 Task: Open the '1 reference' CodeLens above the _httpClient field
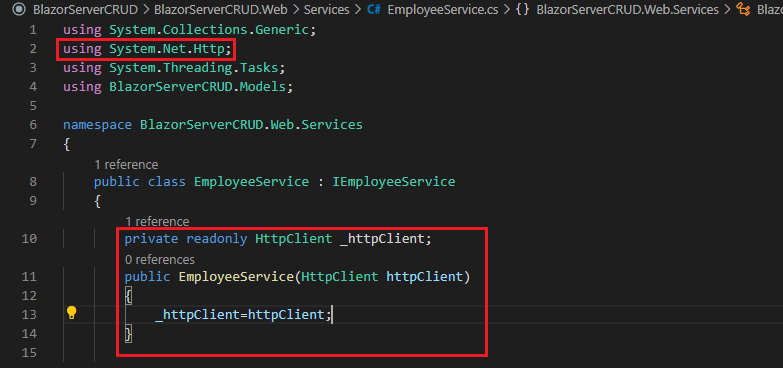click(x=157, y=221)
